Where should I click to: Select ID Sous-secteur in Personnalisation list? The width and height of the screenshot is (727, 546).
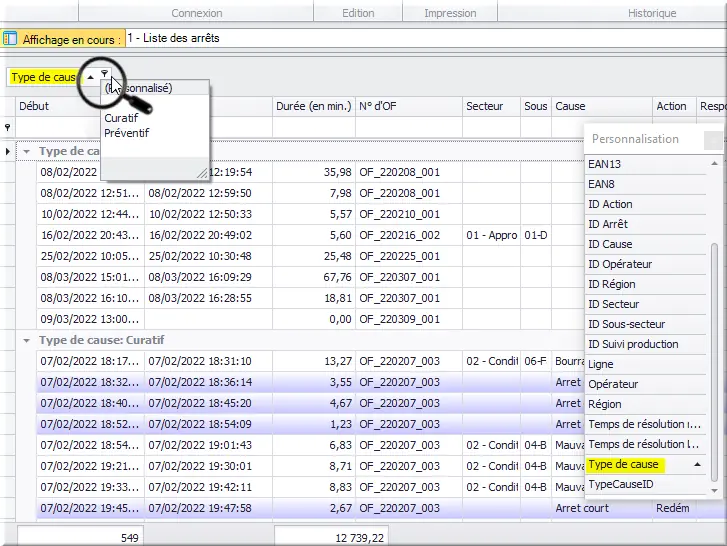point(645,324)
